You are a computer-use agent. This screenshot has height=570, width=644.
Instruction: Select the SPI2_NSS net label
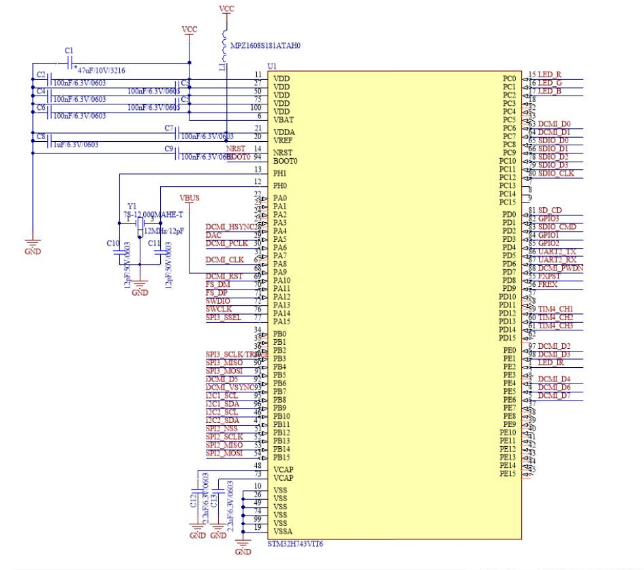pos(221,428)
